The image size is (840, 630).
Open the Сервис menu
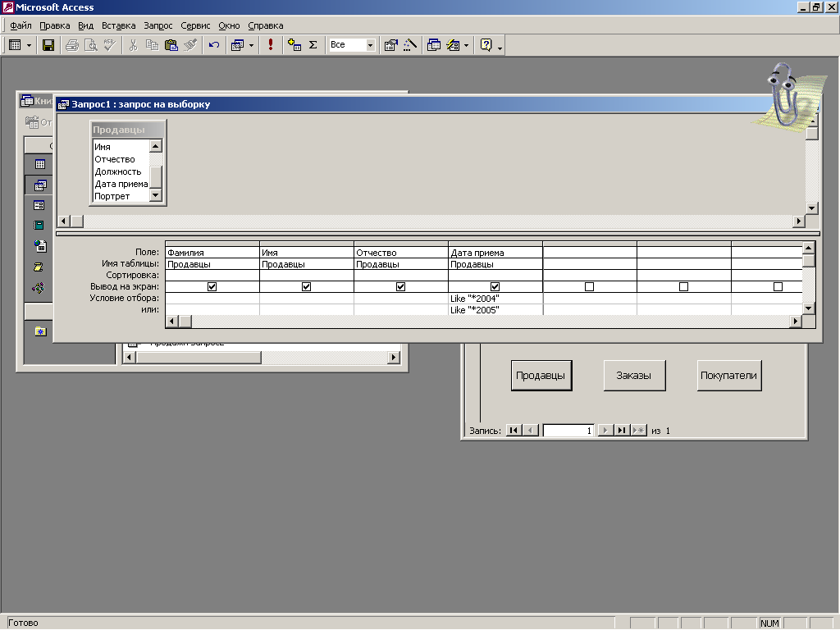195,25
